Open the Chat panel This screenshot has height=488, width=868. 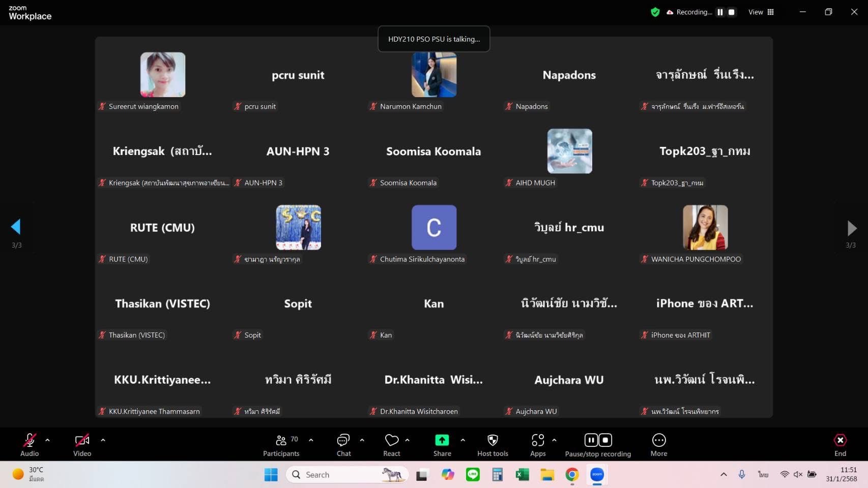tap(343, 445)
